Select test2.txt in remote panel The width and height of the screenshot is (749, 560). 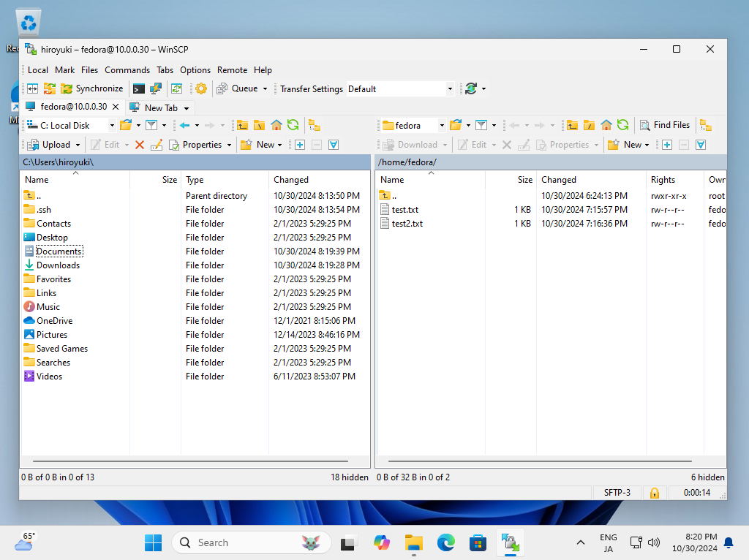[x=407, y=224]
